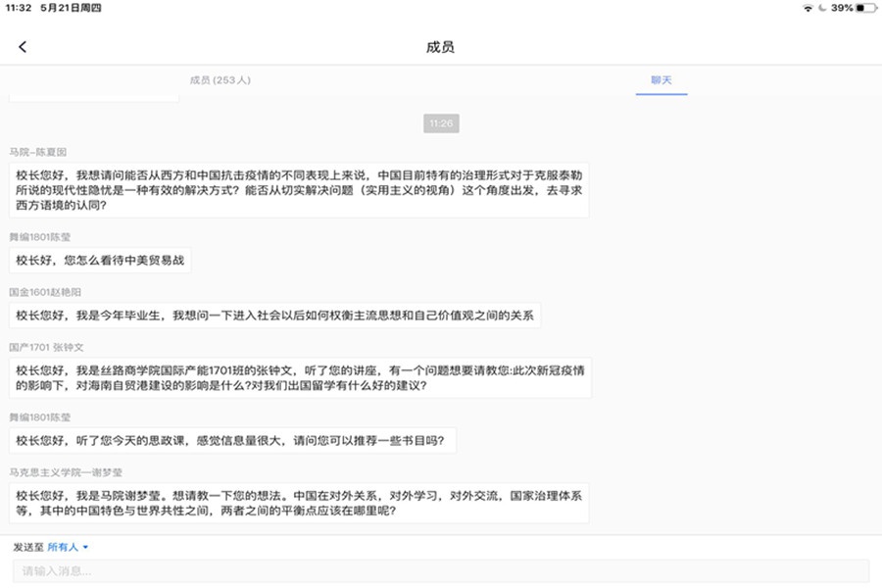The image size is (882, 588).
Task: Tap the battery indicator icon
Action: pyautogui.click(x=865, y=8)
